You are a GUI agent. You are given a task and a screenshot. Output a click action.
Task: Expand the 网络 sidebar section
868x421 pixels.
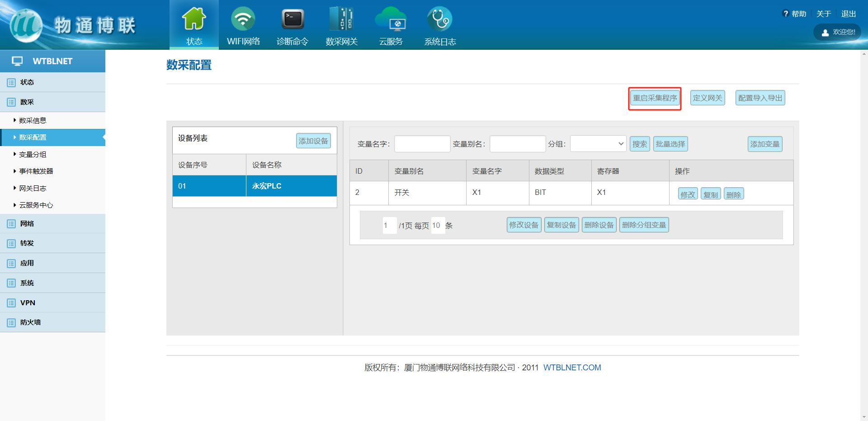point(27,223)
